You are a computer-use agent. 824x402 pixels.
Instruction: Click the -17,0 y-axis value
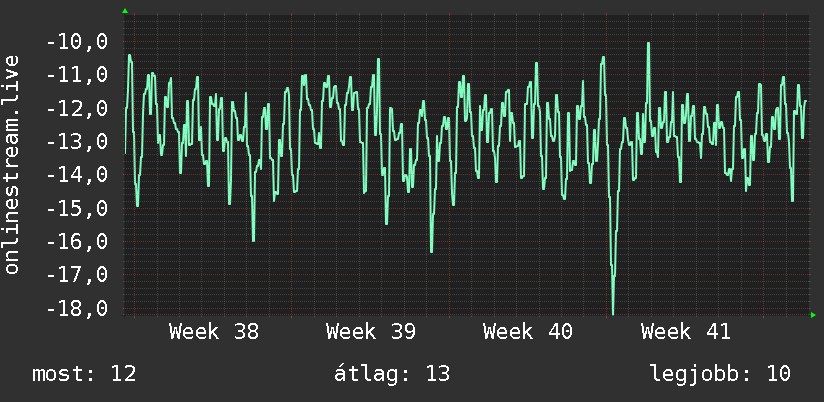(x=77, y=274)
